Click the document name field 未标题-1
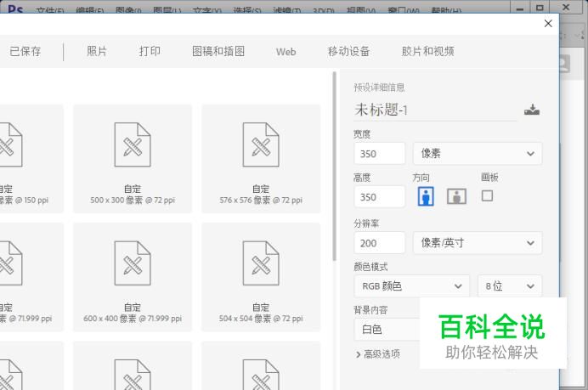Image resolution: width=588 pixels, height=390 pixels. [x=435, y=110]
